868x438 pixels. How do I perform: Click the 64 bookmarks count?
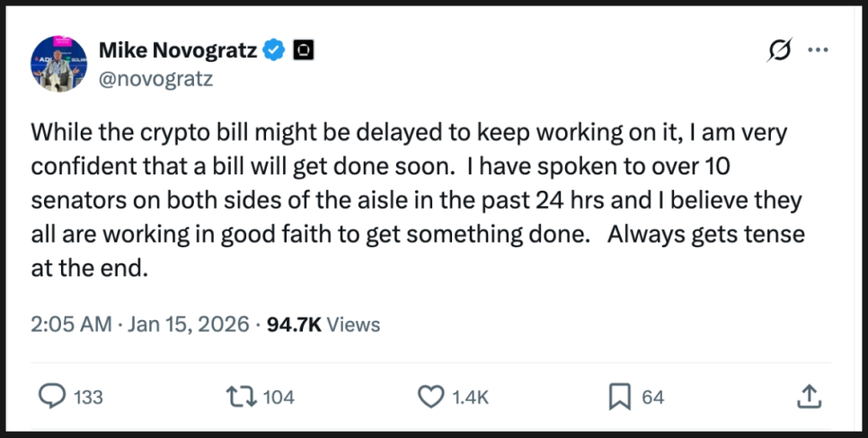pos(653,397)
